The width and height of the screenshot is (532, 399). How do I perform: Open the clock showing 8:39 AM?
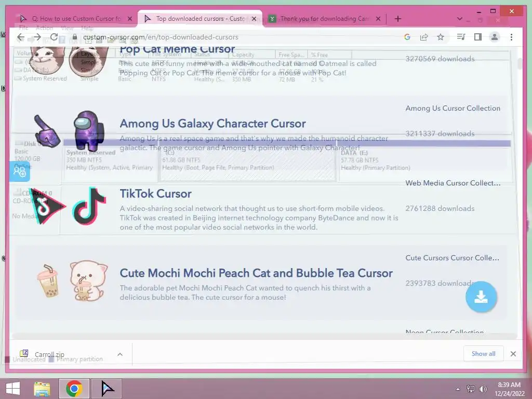click(x=509, y=389)
